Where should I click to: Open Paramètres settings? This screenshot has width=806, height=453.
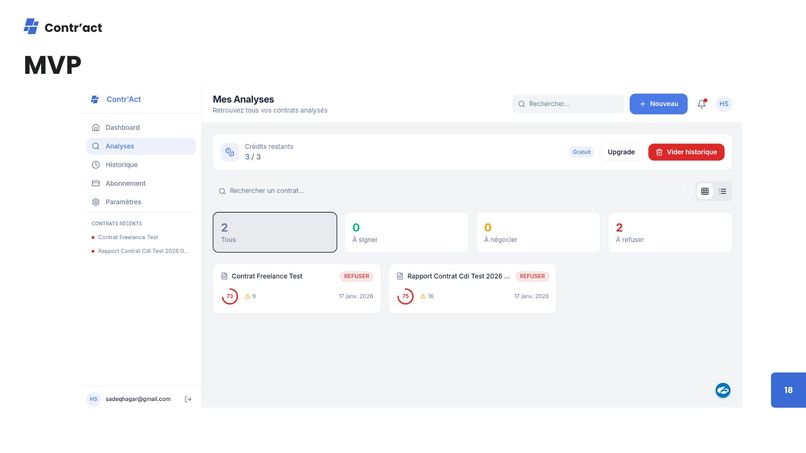pyautogui.click(x=141, y=202)
